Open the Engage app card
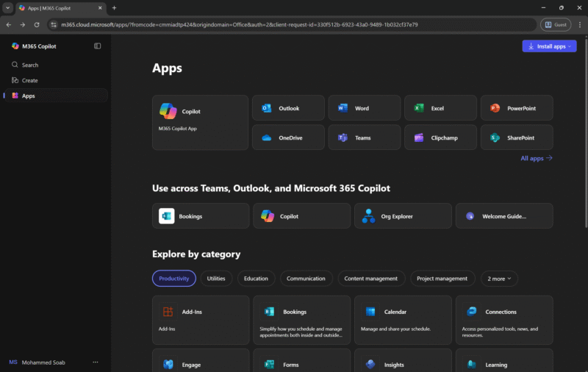 pos(201,361)
